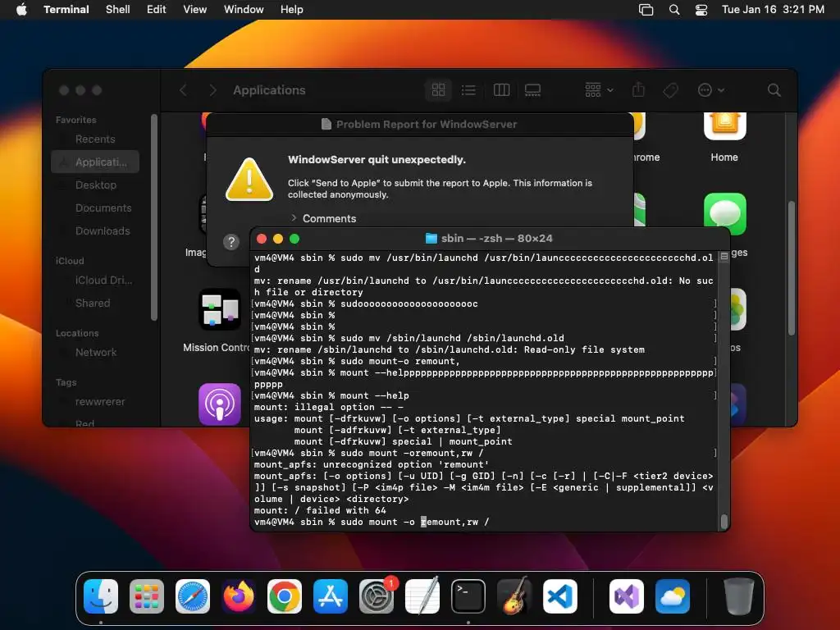Click "WindowServer quit unexpectedly." heading
Screen dimensions: 840x630
[377, 160]
